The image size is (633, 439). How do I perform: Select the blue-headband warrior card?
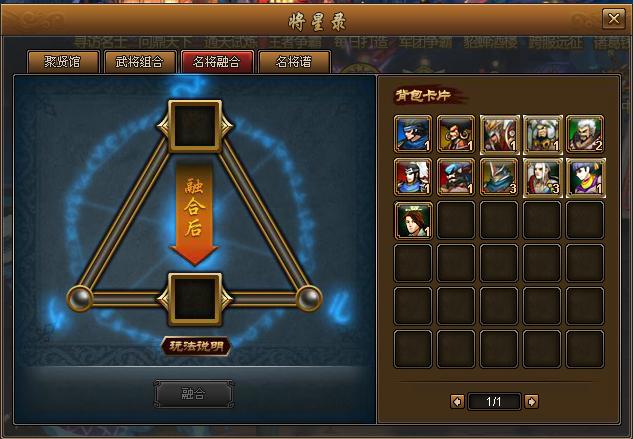point(413,134)
